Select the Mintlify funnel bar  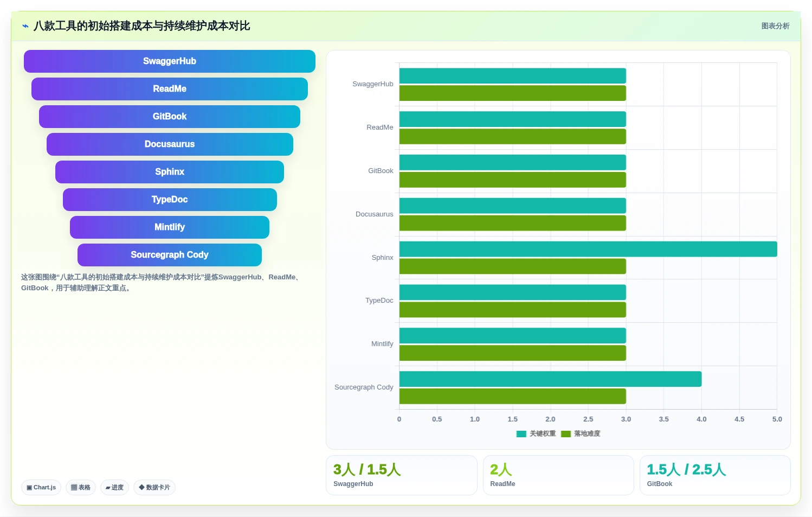click(170, 227)
